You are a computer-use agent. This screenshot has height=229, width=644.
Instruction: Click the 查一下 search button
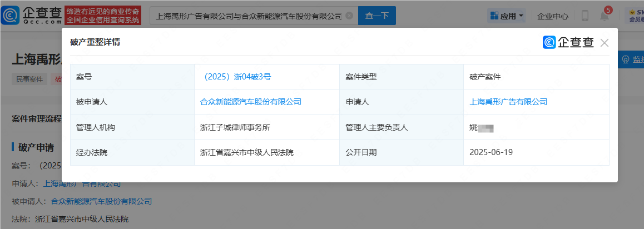pyautogui.click(x=377, y=16)
